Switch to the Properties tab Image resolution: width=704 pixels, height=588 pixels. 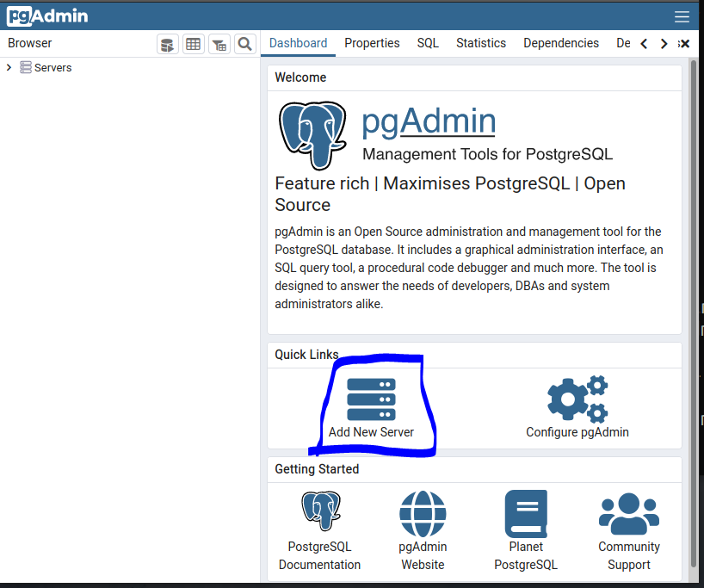372,43
